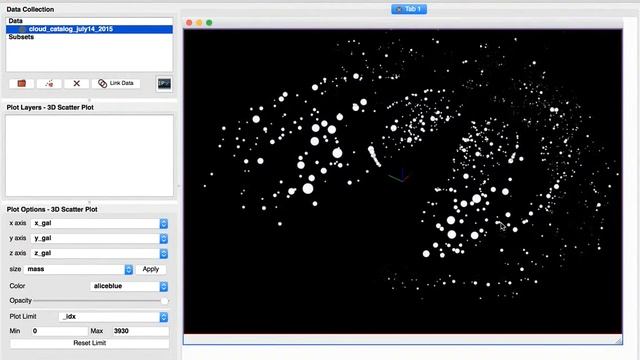The width and height of the screenshot is (640, 360).
Task: Click the colored axes marker in 3D plot
Action: coord(400,176)
